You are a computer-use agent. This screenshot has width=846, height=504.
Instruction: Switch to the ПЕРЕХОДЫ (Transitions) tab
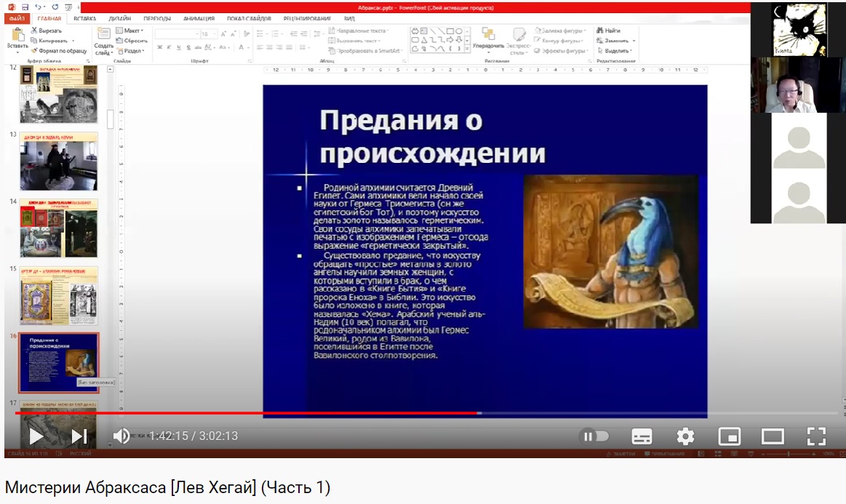[x=157, y=18]
